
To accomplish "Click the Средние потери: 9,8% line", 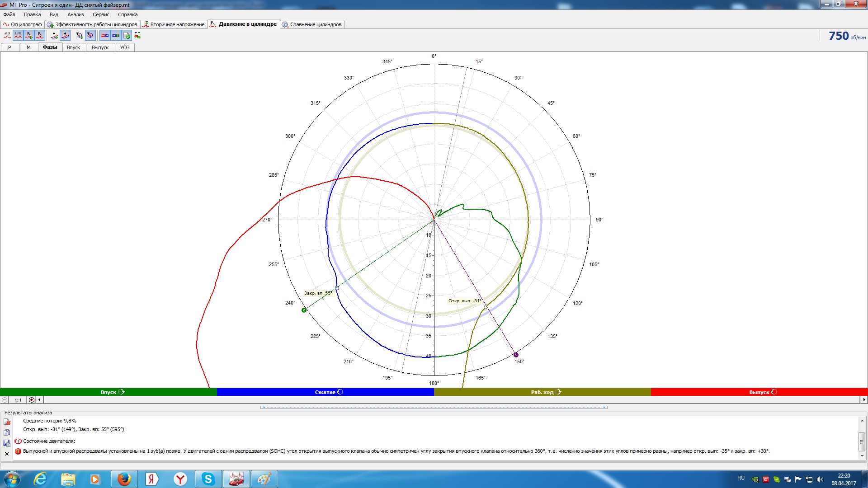I will click(x=50, y=421).
